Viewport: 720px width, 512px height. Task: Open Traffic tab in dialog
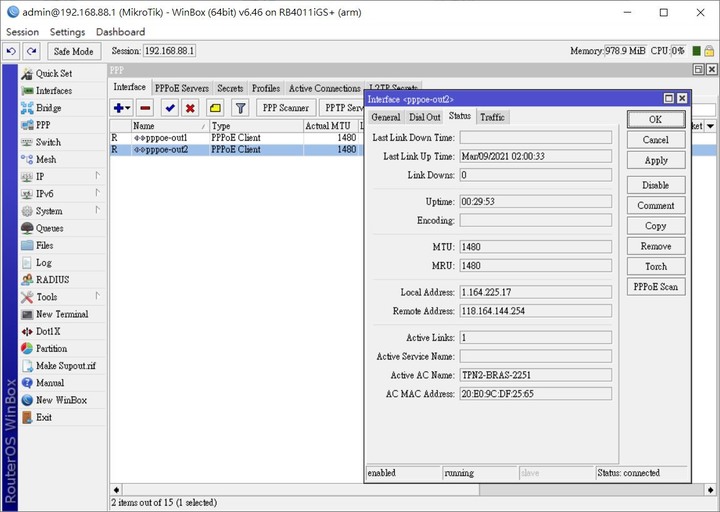pyautogui.click(x=492, y=117)
